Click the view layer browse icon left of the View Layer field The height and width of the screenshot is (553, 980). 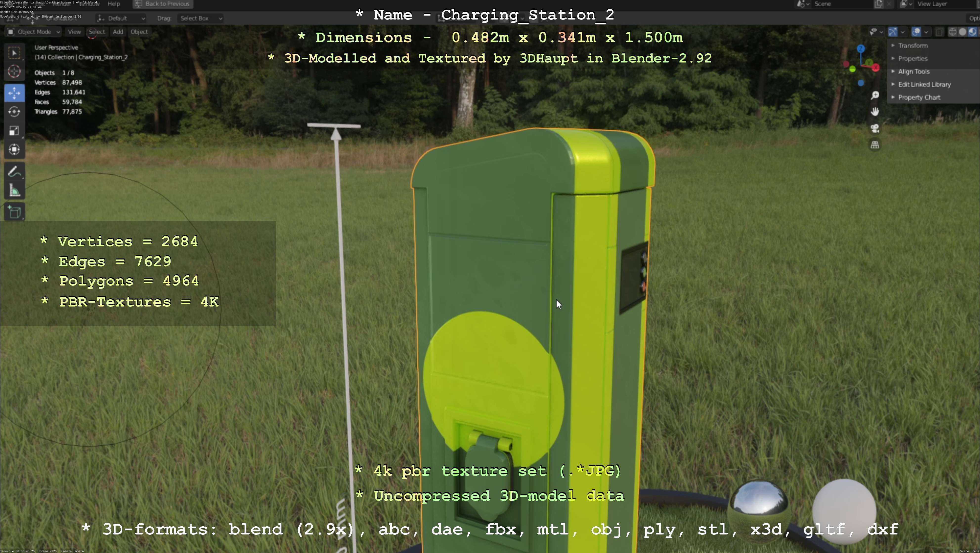point(906,4)
